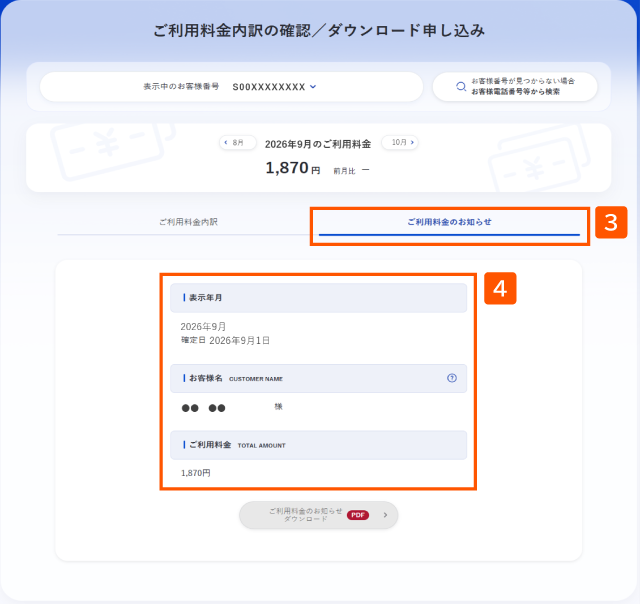Click left chevron beside 8月
This screenshot has width=640, height=604.
pyautogui.click(x=226, y=142)
